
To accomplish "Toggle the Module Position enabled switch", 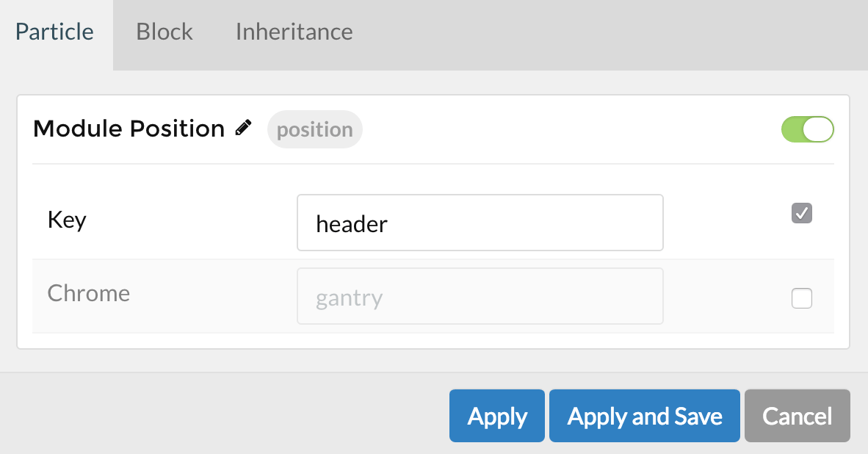I will [x=807, y=129].
